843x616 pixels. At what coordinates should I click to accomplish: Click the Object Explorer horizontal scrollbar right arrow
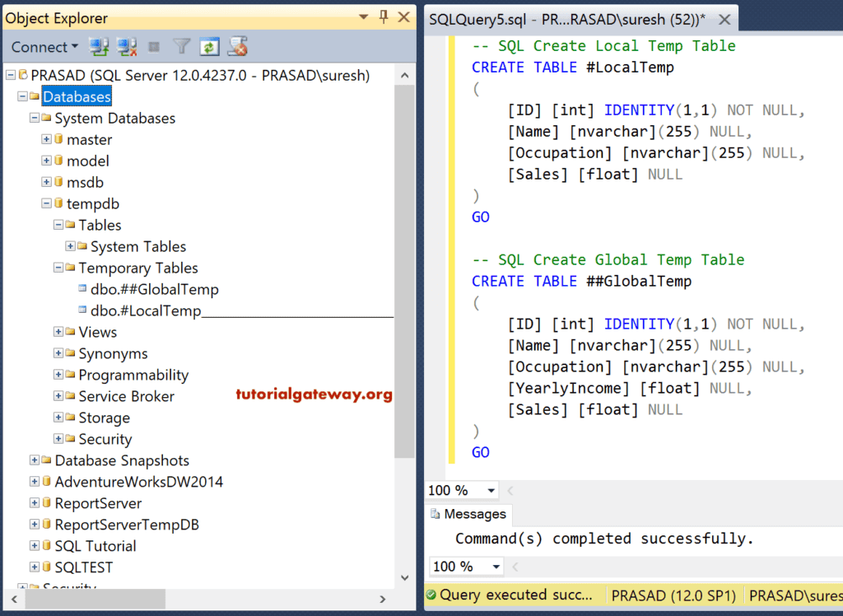click(x=383, y=599)
